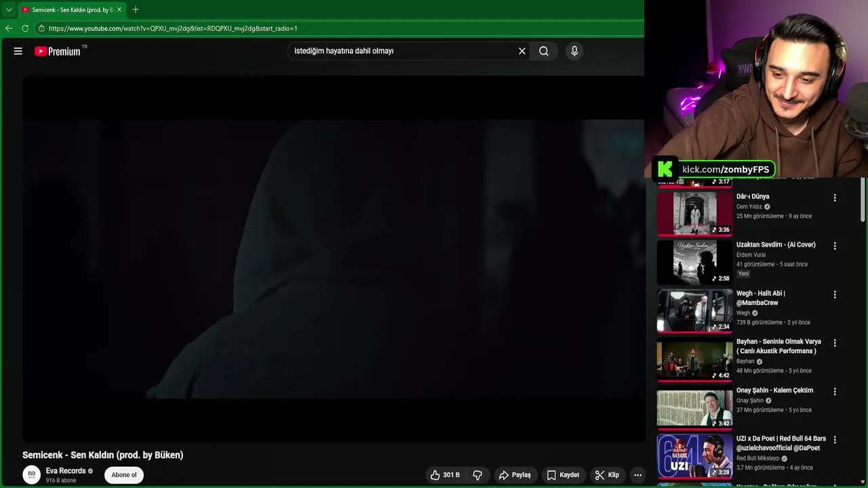
Task: Open options menu for Bayhan video
Action: [x=835, y=343]
